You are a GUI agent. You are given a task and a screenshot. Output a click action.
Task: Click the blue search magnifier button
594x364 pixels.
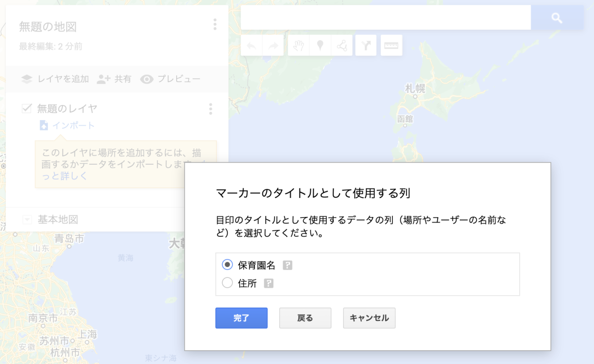pyautogui.click(x=557, y=18)
